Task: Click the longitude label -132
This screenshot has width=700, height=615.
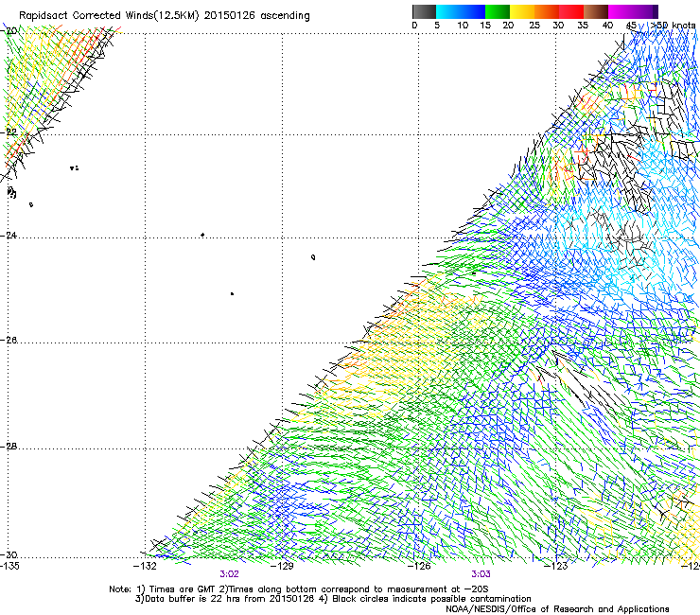Action: [x=146, y=566]
